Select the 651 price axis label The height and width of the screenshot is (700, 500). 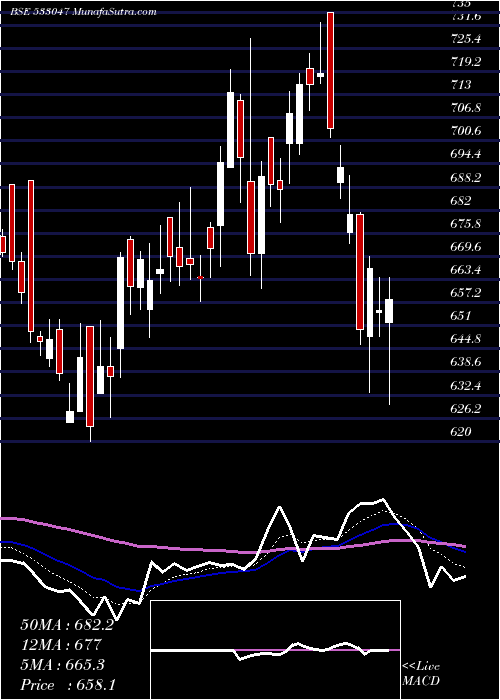(x=461, y=316)
